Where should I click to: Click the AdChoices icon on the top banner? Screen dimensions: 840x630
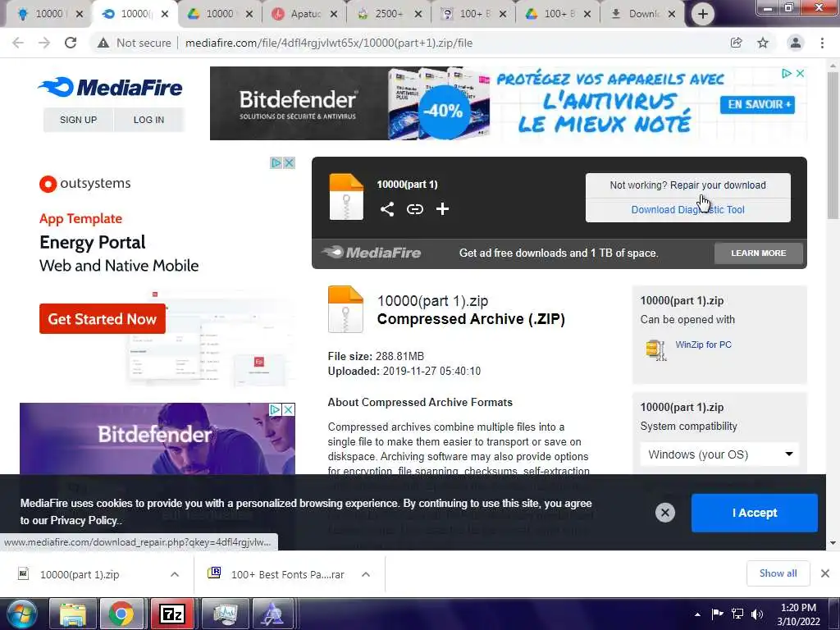click(787, 73)
